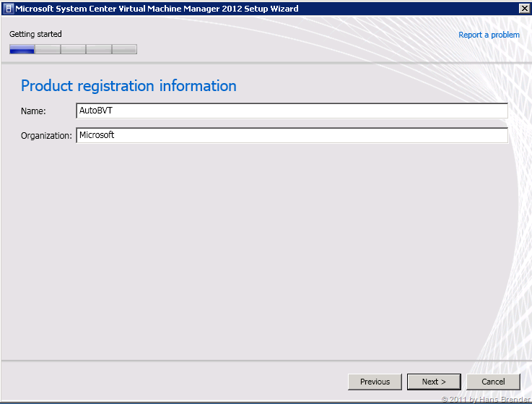Click the Name: label
The width and height of the screenshot is (532, 404).
click(33, 111)
